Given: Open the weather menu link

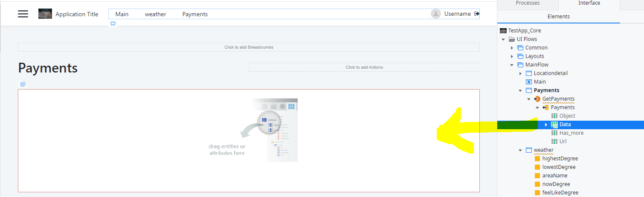Looking at the screenshot, I should 155,14.
